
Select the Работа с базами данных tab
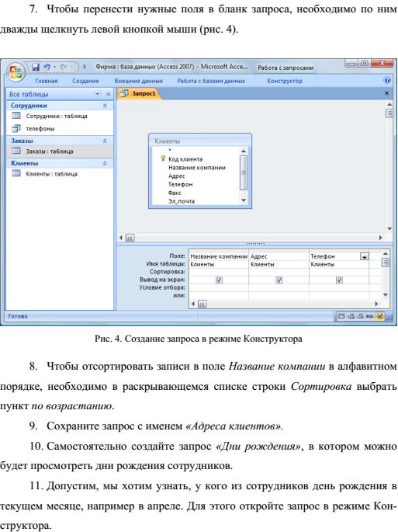point(211,81)
